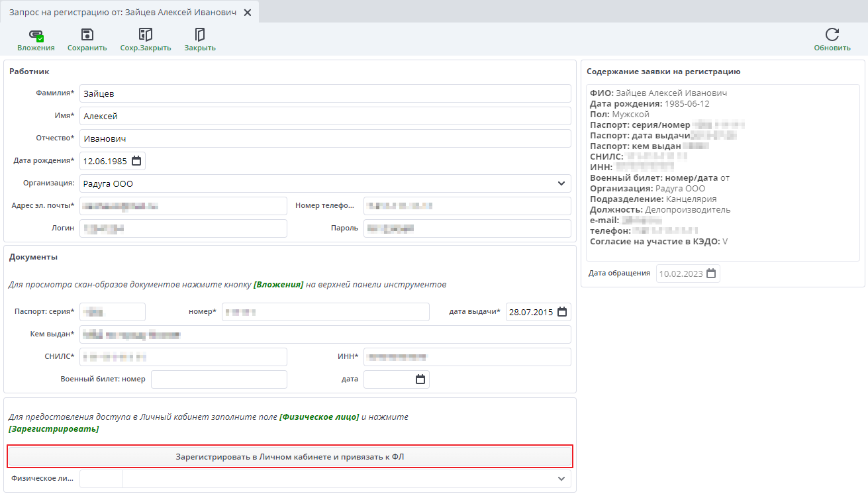Click the Отчество field with Иванович
The width and height of the screenshot is (868, 496).
pos(324,138)
